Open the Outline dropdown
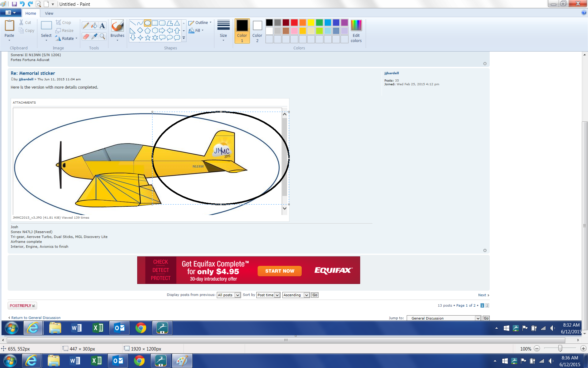 point(200,22)
